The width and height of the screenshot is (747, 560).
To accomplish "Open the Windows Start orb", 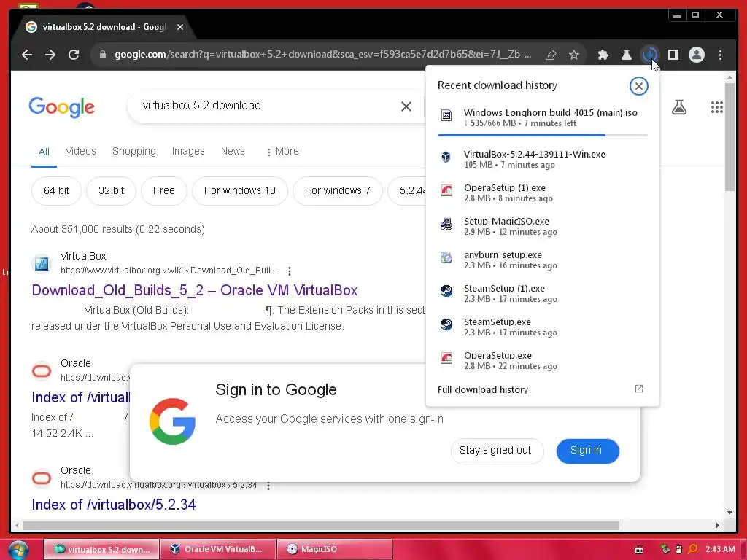I will pos(18,550).
